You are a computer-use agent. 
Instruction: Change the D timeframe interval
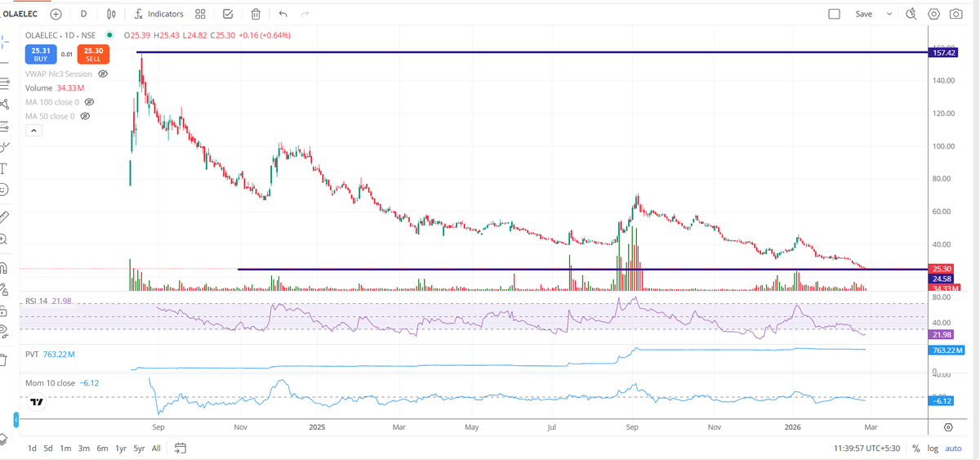[84, 14]
